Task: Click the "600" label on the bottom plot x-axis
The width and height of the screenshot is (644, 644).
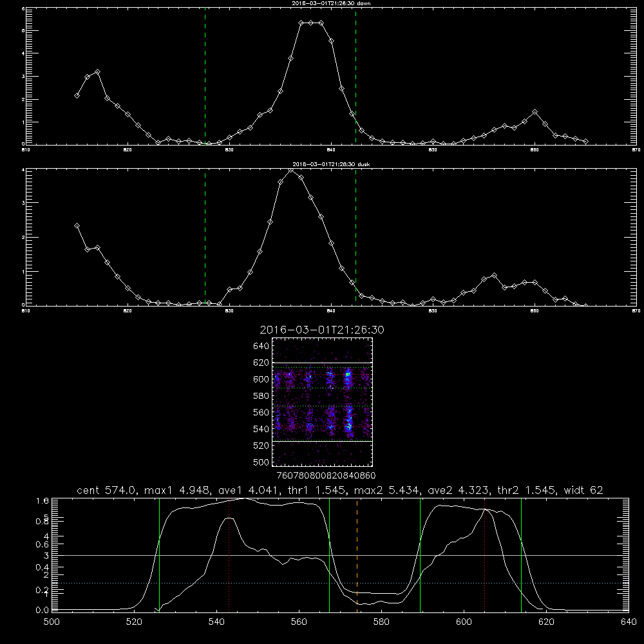Action: 464,622
